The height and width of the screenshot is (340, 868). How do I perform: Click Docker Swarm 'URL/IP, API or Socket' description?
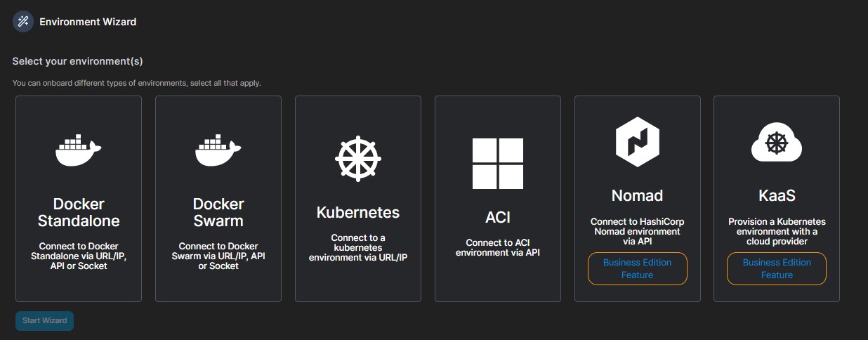coord(218,256)
